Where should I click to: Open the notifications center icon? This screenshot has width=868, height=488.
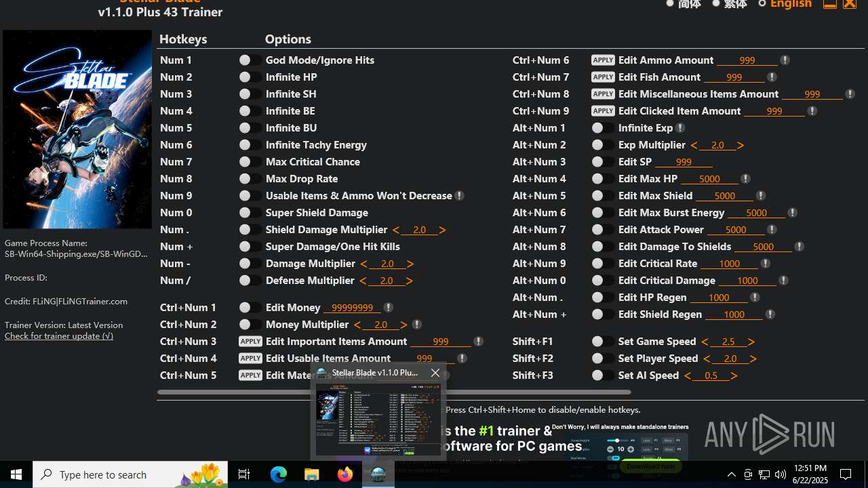[x=846, y=474]
